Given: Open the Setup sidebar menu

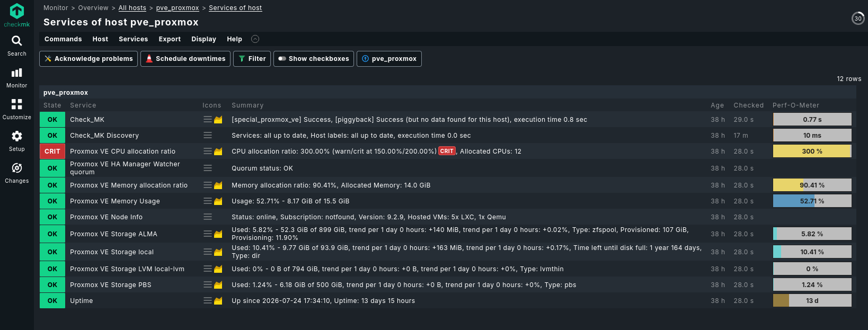Looking at the screenshot, I should click(17, 141).
